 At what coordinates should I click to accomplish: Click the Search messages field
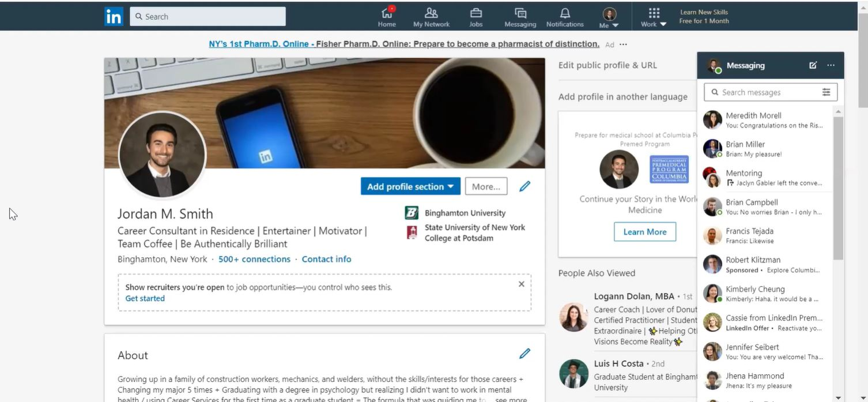pyautogui.click(x=771, y=92)
